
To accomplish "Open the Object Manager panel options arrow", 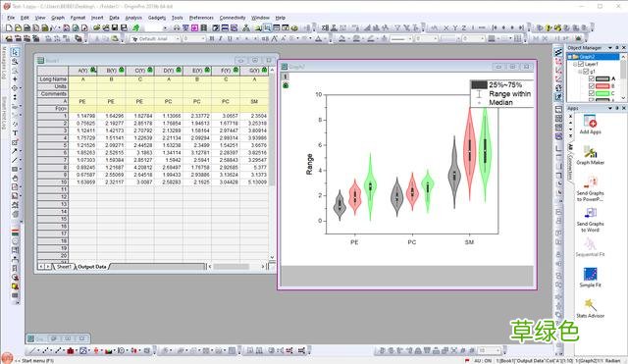I will tap(610, 48).
